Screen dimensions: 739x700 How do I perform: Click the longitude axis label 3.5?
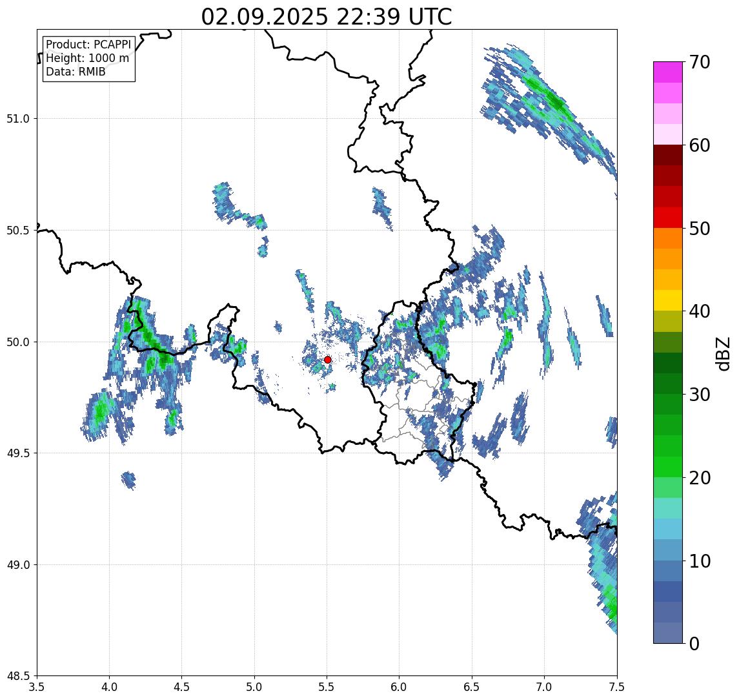point(37,686)
